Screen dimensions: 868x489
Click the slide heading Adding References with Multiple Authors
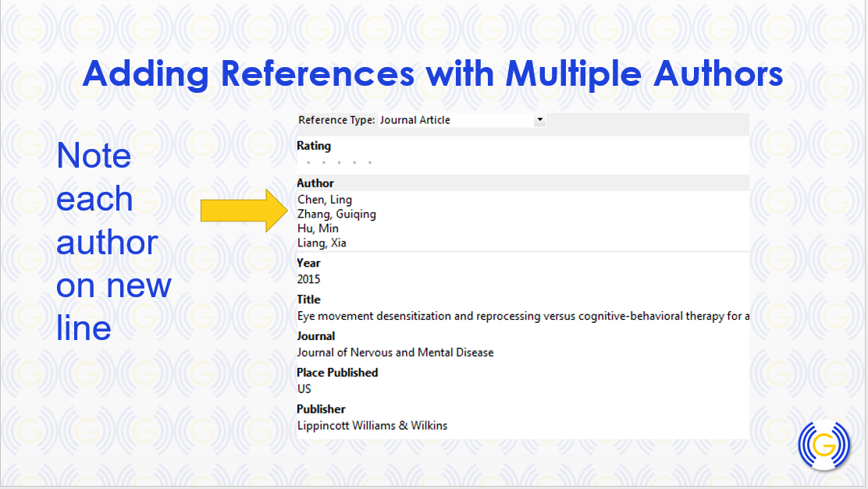click(x=432, y=74)
